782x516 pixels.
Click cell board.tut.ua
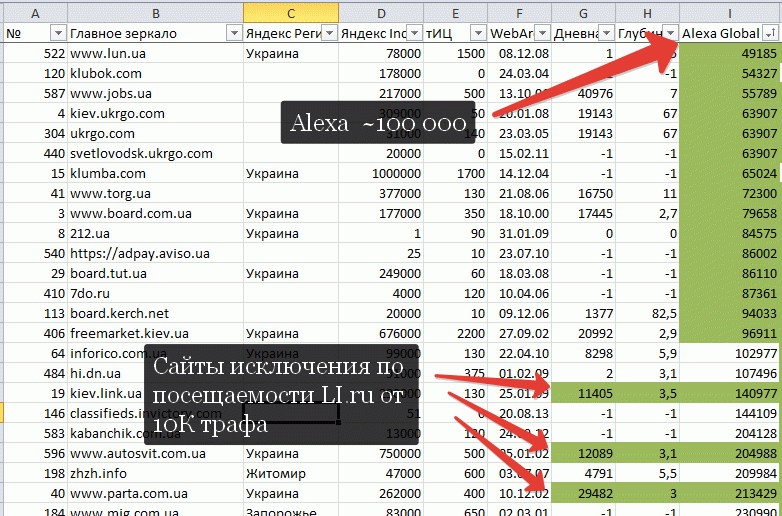[156, 273]
